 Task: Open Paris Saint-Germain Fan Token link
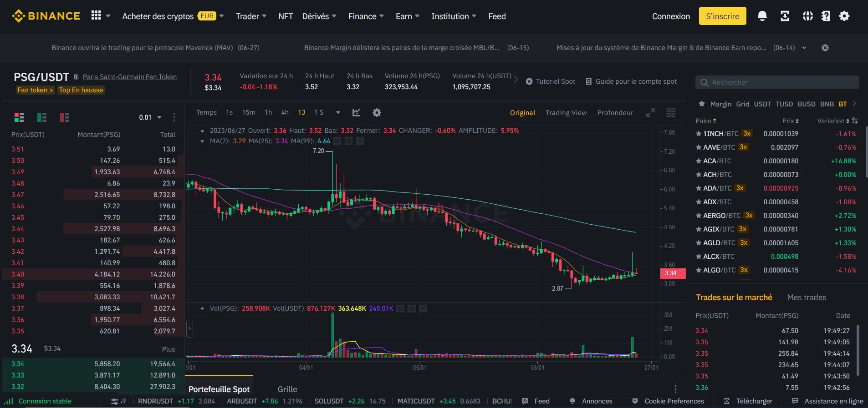pos(130,77)
